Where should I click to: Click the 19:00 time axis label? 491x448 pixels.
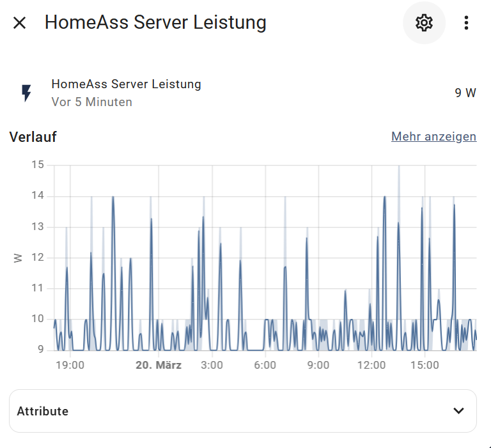click(70, 365)
